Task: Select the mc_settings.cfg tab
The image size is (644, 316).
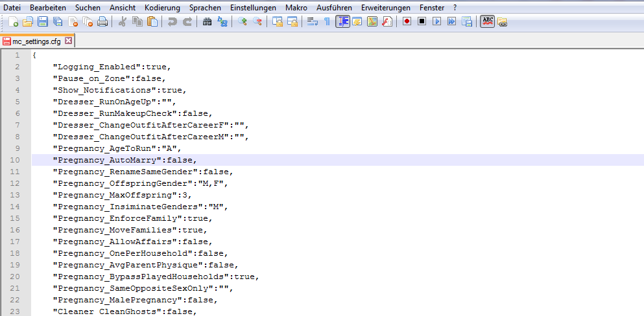Action: coord(38,41)
